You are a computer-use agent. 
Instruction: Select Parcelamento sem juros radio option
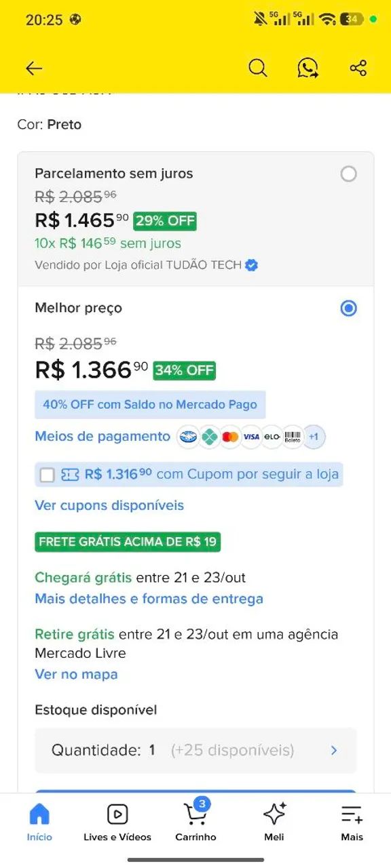[348, 174]
